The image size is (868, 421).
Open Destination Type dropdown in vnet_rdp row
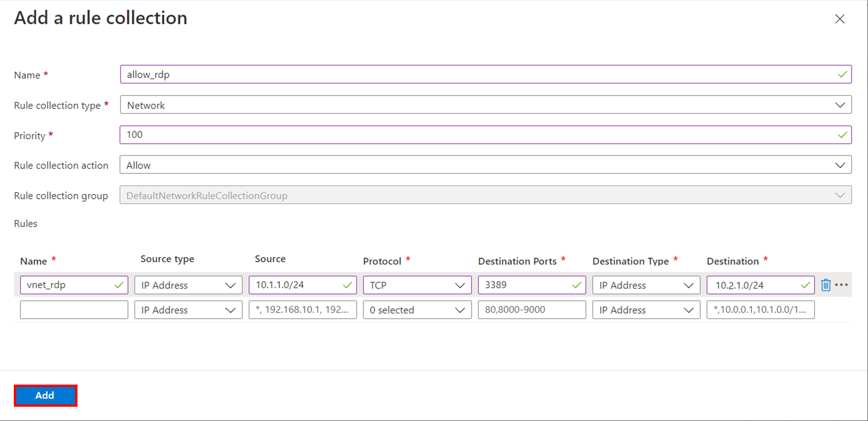646,285
